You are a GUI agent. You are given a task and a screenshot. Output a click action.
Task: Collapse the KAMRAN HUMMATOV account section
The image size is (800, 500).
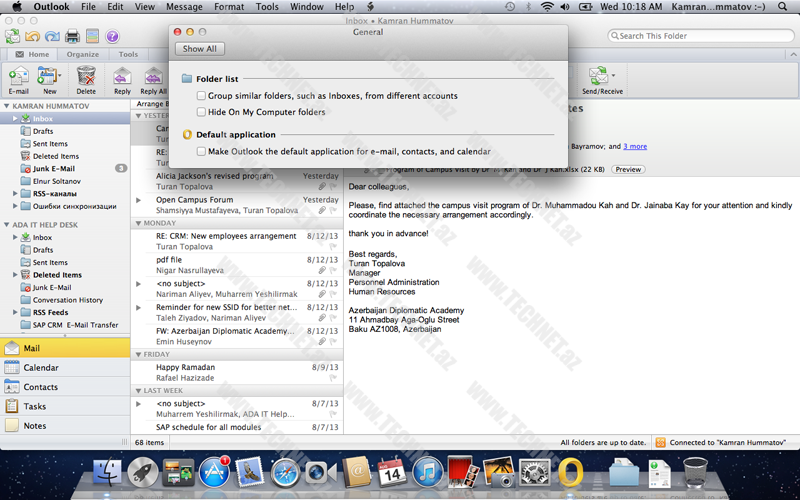click(x=6, y=105)
